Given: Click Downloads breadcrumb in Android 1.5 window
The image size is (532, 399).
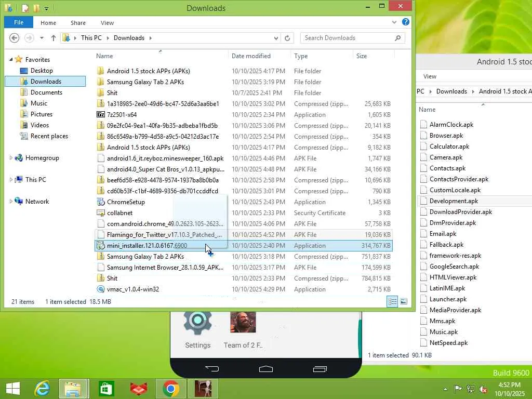Looking at the screenshot, I should click(x=451, y=91).
